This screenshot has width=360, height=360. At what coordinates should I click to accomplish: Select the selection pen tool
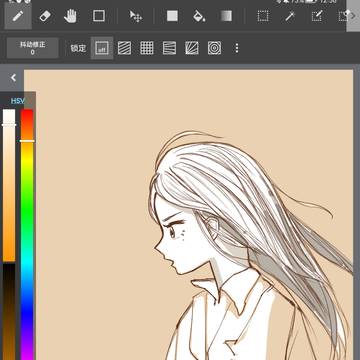[x=317, y=16]
